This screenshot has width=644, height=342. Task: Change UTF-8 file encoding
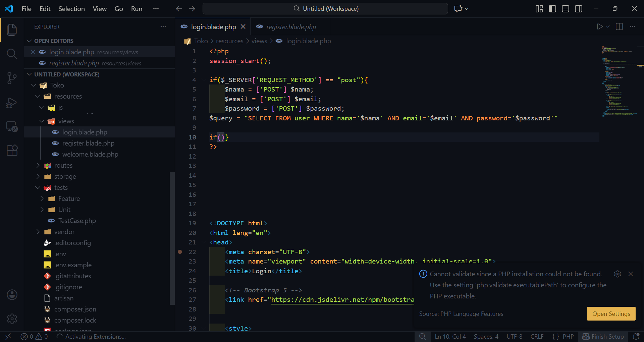tap(515, 336)
